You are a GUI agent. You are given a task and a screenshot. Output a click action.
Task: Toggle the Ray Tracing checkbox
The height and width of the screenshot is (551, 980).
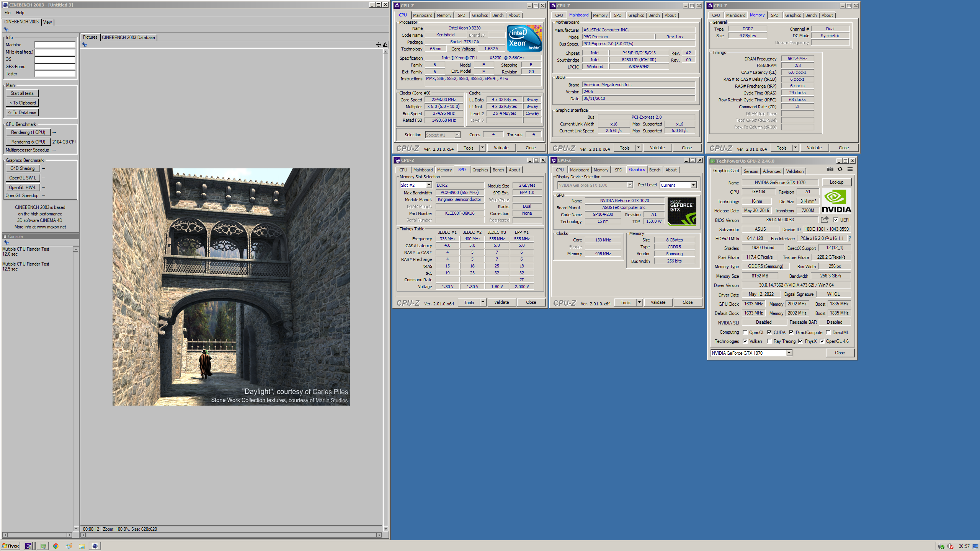769,341
